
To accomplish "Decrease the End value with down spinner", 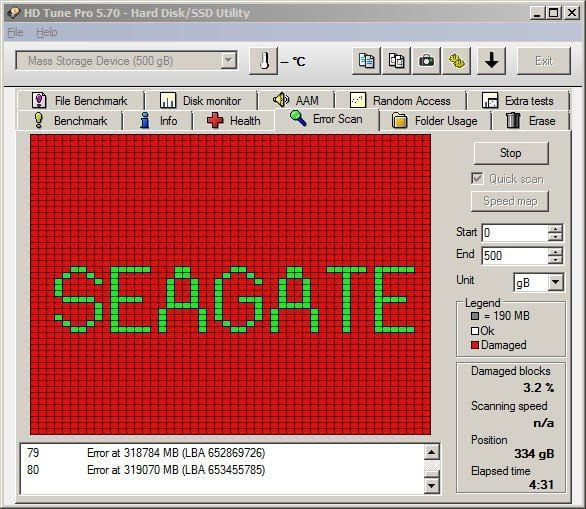I will pos(555,260).
